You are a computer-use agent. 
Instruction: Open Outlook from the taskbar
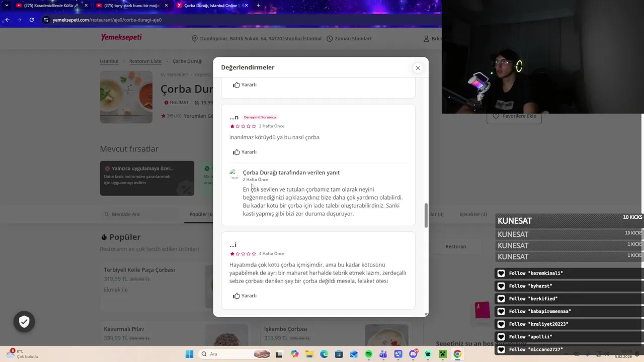(354, 354)
